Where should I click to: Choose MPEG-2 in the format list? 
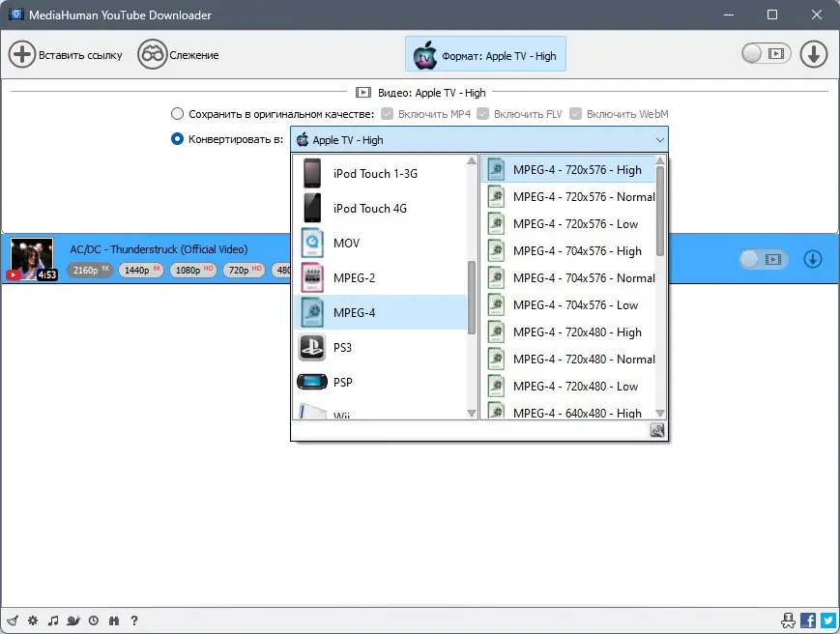pyautogui.click(x=380, y=278)
